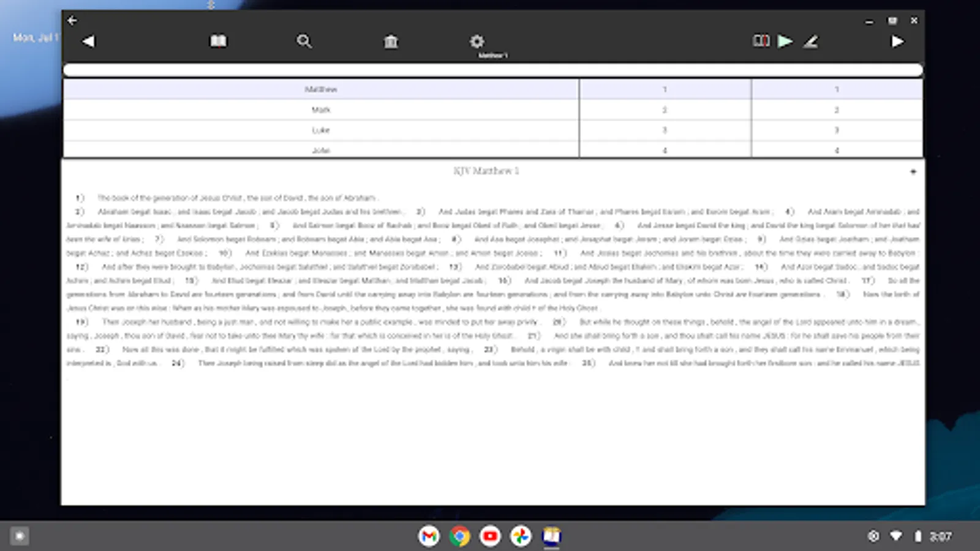Click the white input bar below the toolbar
Viewport: 980px width, 551px height.
493,70
